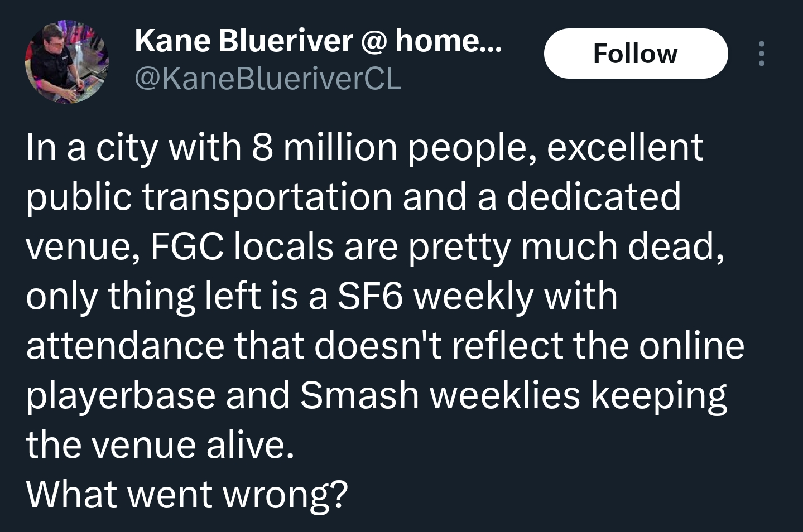Click the 'What went wrong?' line
This screenshot has height=532, width=803.
point(187,495)
